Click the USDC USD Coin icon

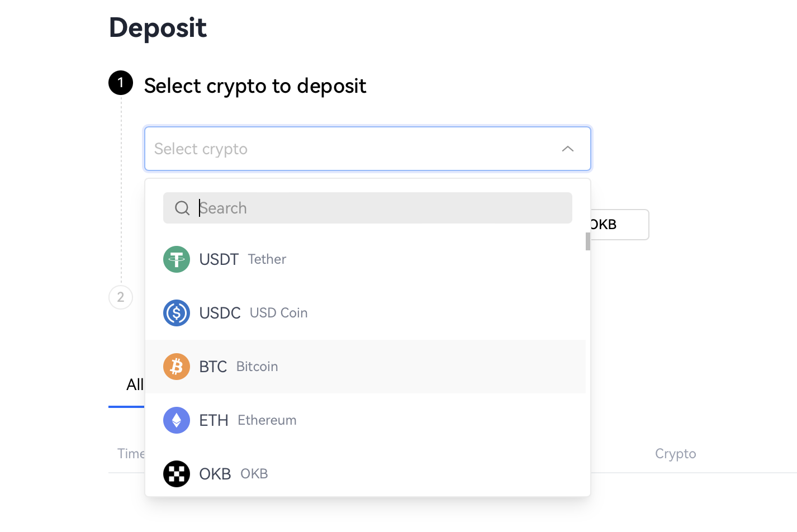click(x=177, y=313)
